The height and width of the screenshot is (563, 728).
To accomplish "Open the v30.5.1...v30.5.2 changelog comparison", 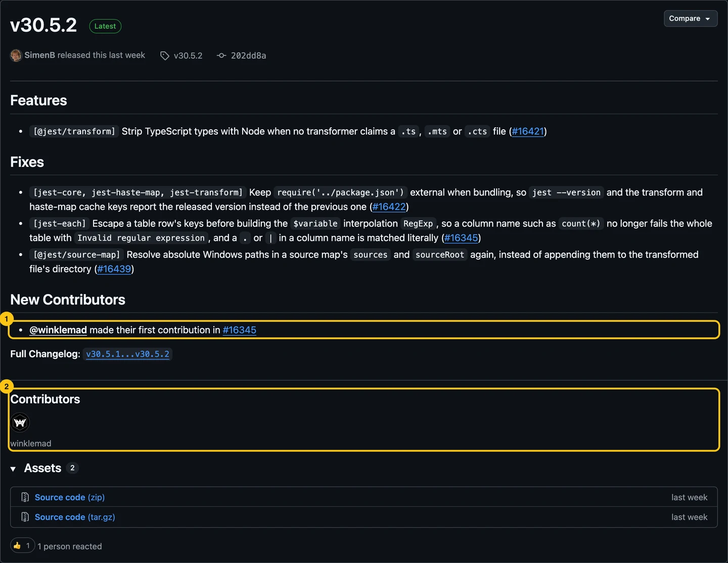I will click(127, 354).
